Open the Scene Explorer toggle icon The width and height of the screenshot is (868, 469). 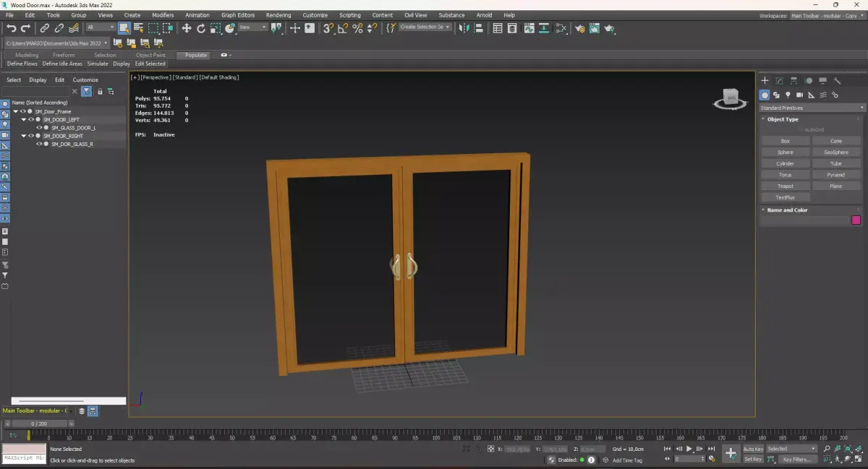tap(498, 28)
